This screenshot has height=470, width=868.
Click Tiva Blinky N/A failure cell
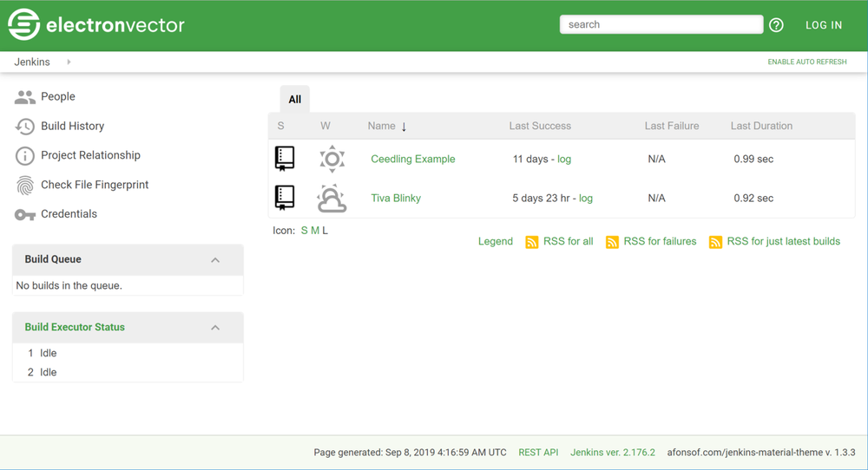[x=656, y=199]
